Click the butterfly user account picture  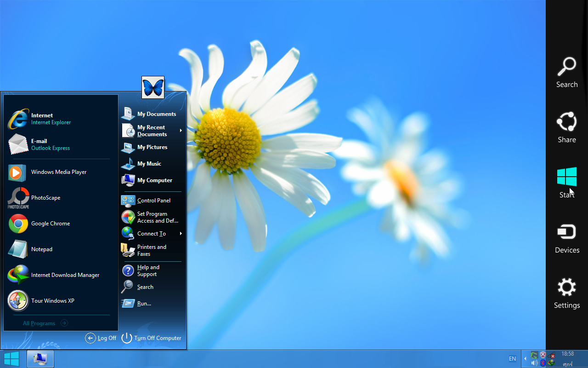(x=153, y=87)
